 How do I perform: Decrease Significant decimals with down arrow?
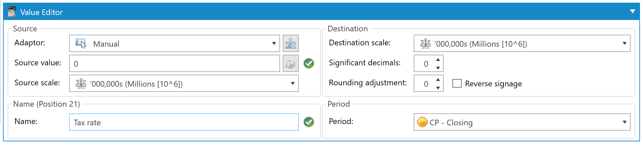click(438, 68)
